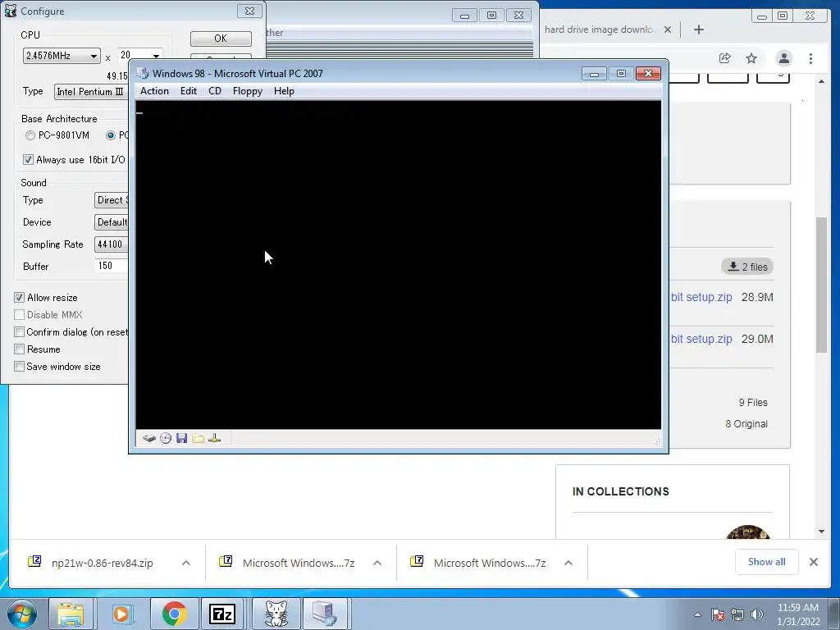The image size is (840, 630).
Task: Switch to the Neko Project cat taskbar icon
Action: click(276, 614)
